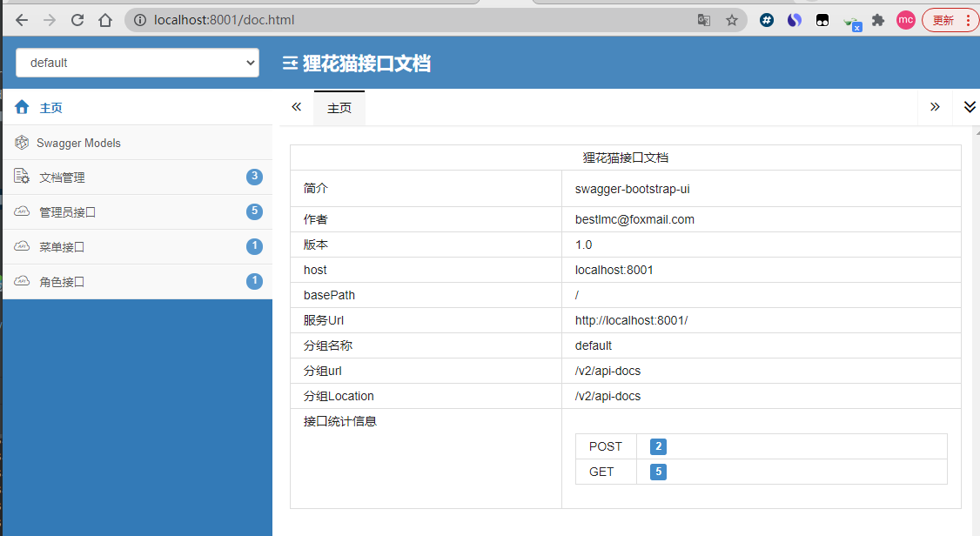Image resolution: width=980 pixels, height=536 pixels.
Task: Click the 文档管理 document gear icon
Action: [22, 177]
